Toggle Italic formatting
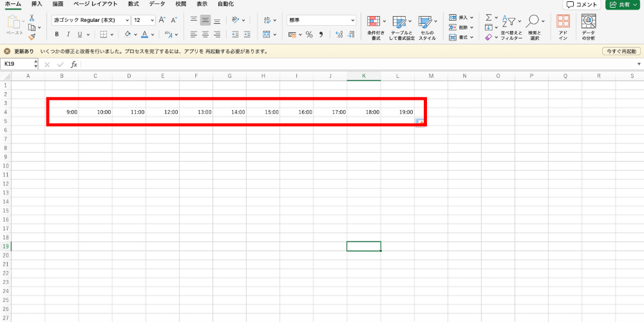This screenshot has height=322, width=644. [68, 35]
